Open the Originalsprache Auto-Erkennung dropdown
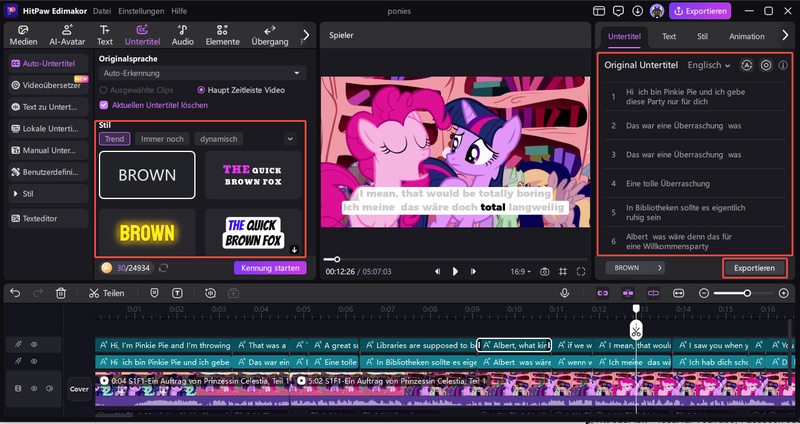 [203, 73]
